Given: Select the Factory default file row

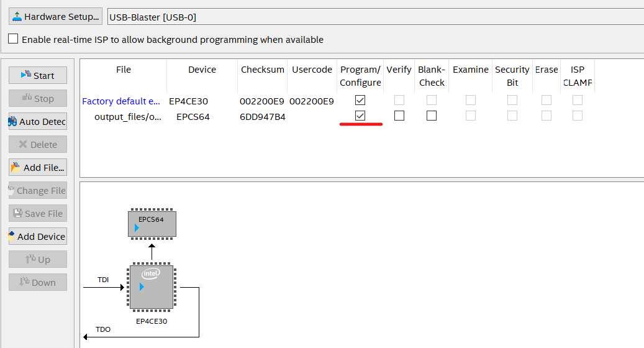Looking at the screenshot, I should [122, 101].
